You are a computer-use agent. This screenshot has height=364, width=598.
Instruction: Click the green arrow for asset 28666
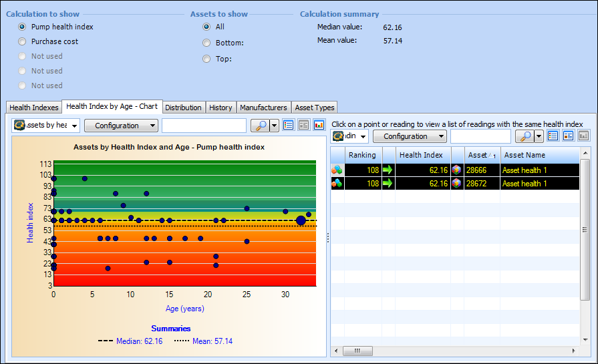point(388,170)
